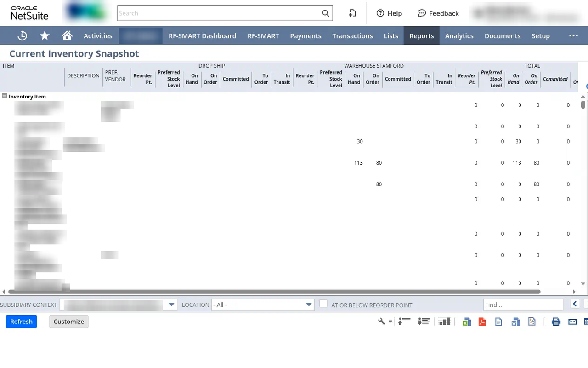Open the Feedback link

coord(438,13)
